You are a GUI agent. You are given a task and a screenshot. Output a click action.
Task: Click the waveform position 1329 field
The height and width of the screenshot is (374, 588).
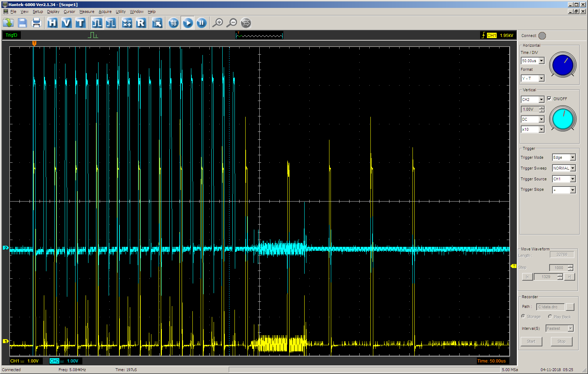click(x=546, y=277)
